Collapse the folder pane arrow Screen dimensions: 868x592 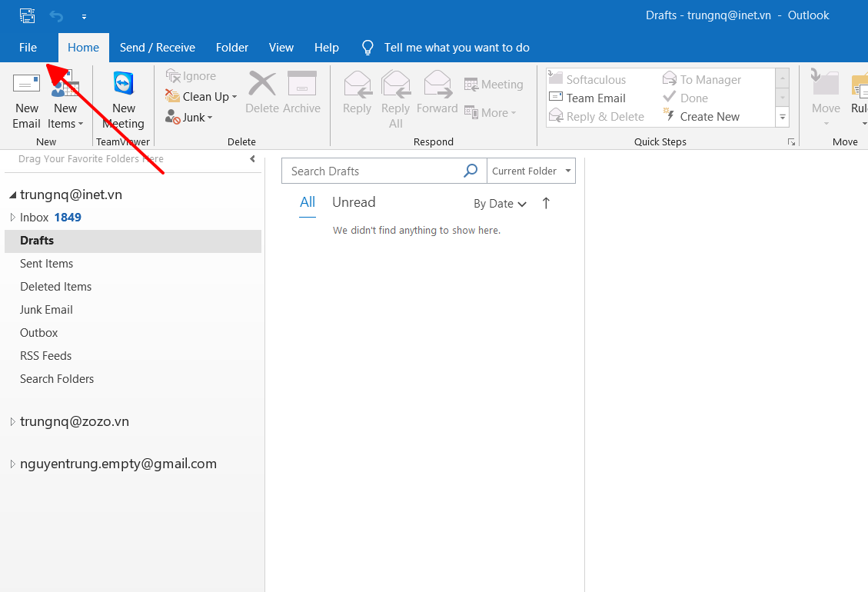(252, 159)
